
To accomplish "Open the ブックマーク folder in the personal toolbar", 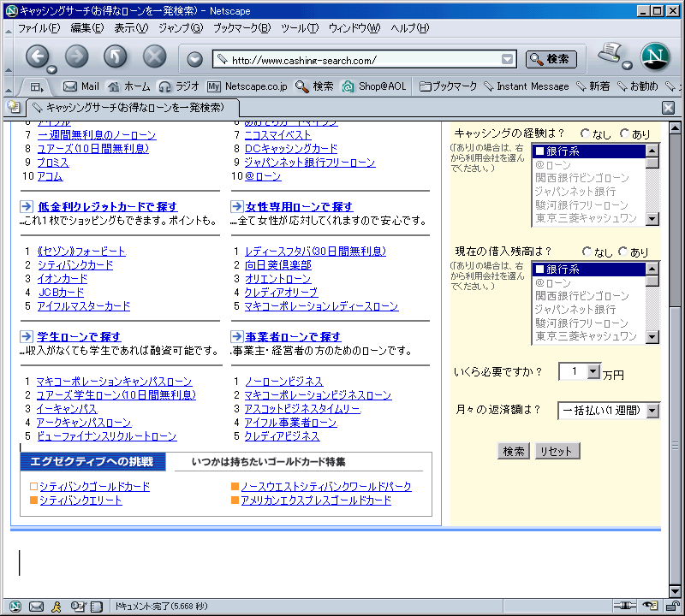I will 448,86.
